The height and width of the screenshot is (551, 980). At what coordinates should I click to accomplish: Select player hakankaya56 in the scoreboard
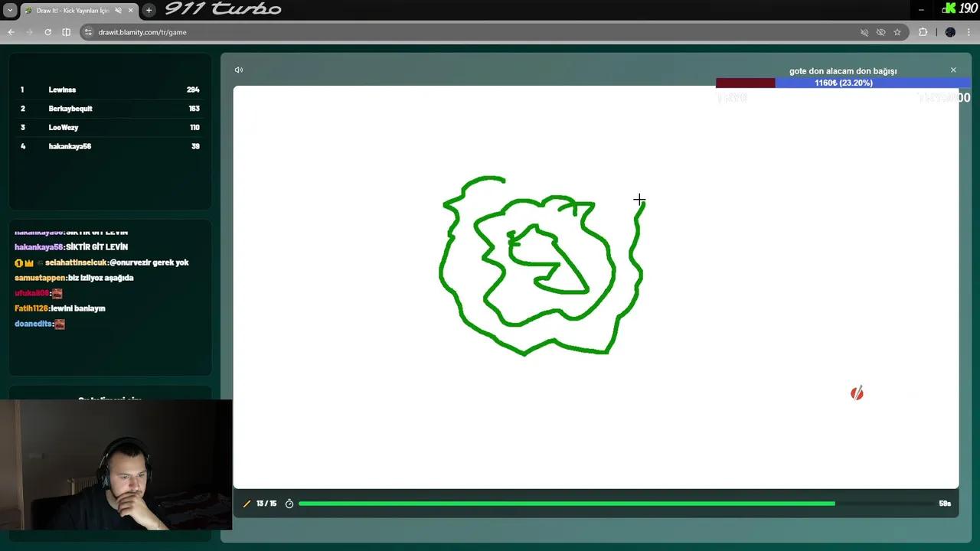pyautogui.click(x=70, y=146)
